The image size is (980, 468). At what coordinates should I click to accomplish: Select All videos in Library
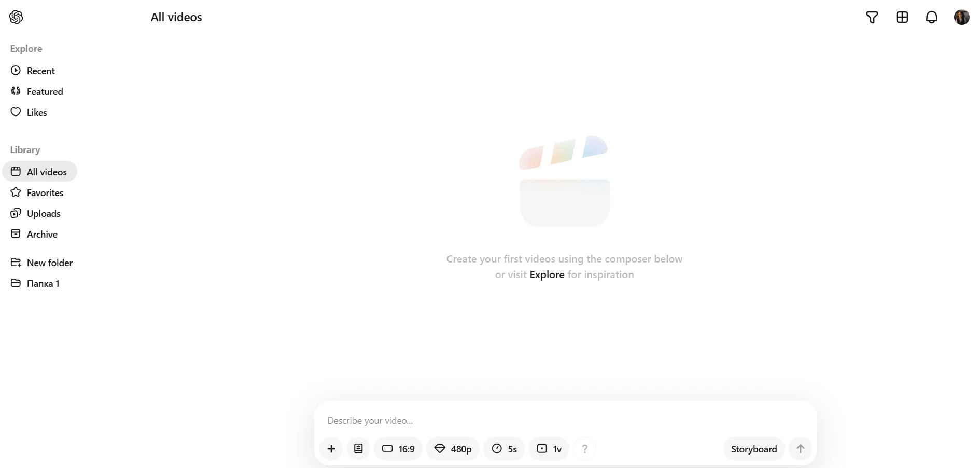point(39,172)
